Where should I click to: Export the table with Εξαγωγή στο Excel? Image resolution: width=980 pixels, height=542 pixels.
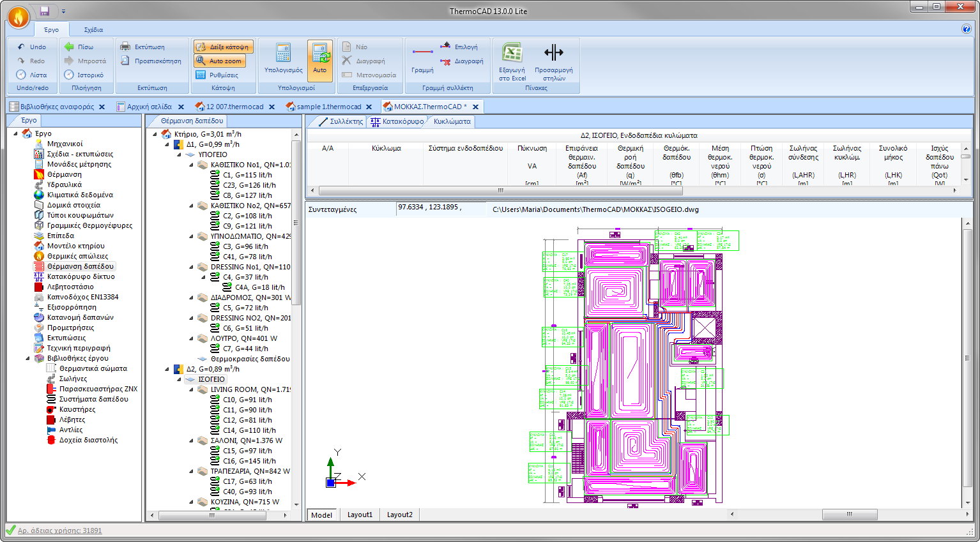(510, 61)
